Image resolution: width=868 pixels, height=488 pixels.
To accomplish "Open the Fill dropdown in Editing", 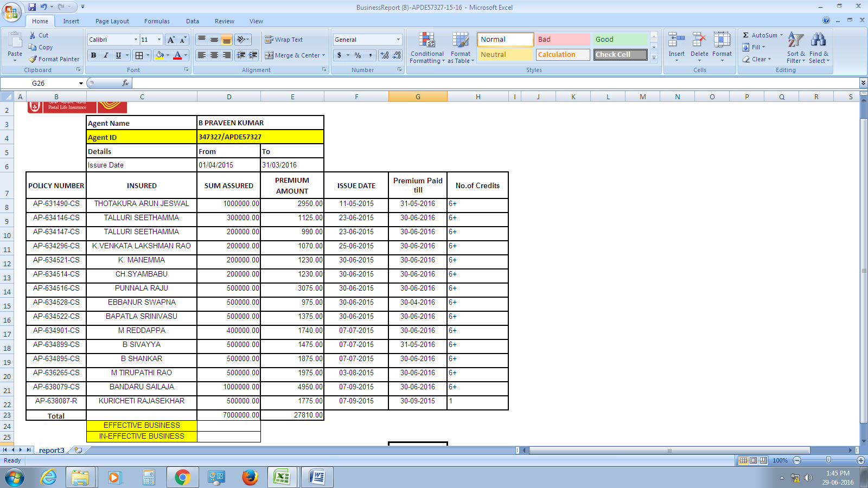I will [754, 47].
